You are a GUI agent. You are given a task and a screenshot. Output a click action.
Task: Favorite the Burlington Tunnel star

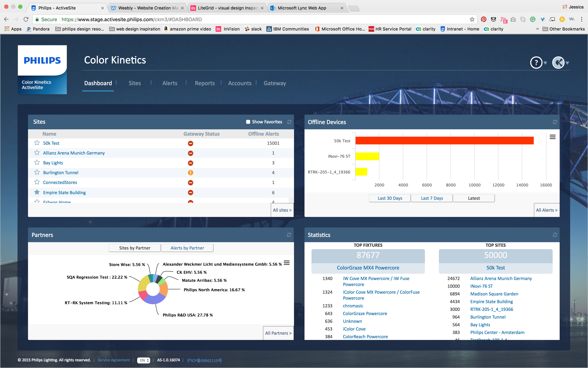[x=37, y=172]
